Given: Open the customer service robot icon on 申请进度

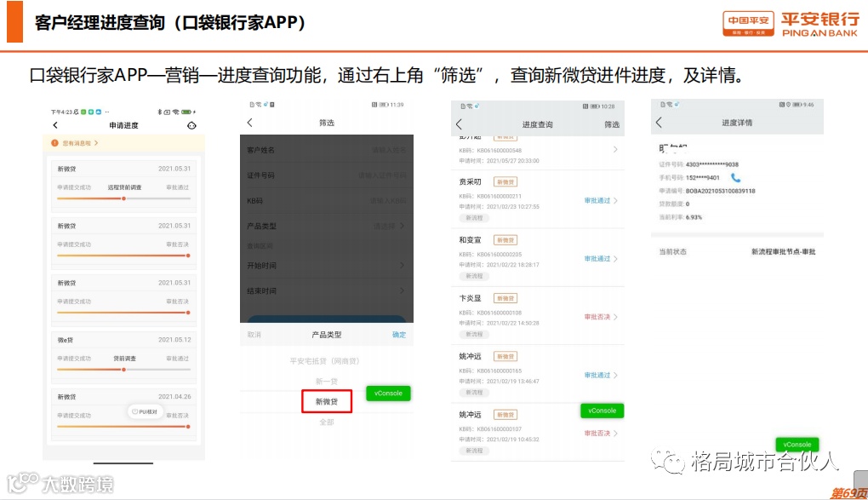Looking at the screenshot, I should [191, 126].
